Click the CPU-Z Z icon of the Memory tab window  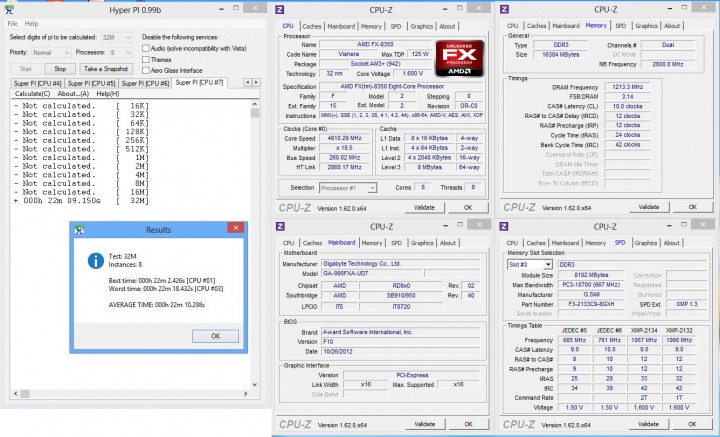click(504, 9)
